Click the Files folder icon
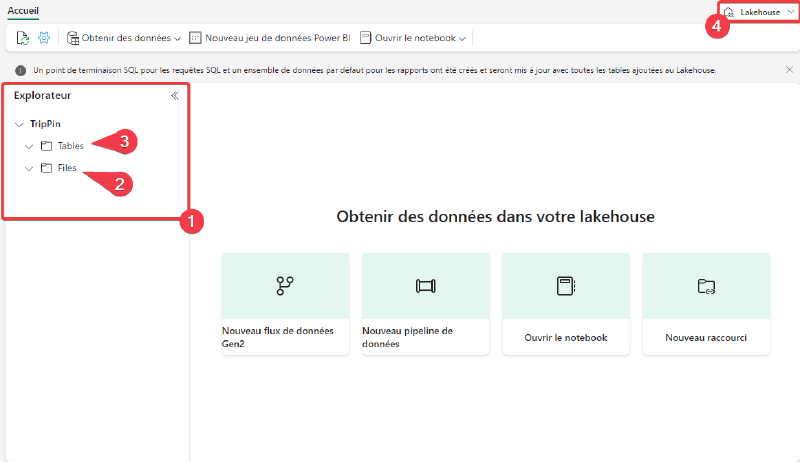 [x=46, y=168]
